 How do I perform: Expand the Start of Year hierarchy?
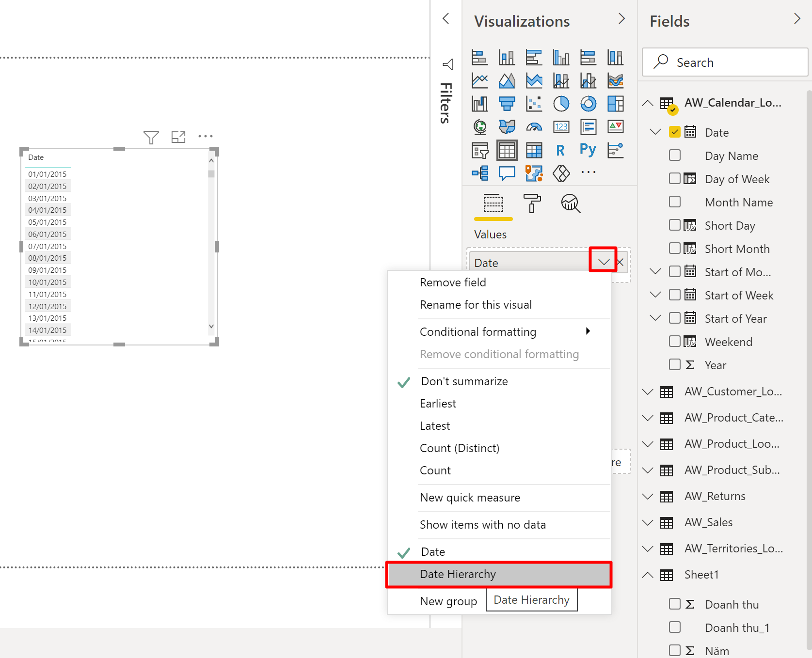pos(655,318)
